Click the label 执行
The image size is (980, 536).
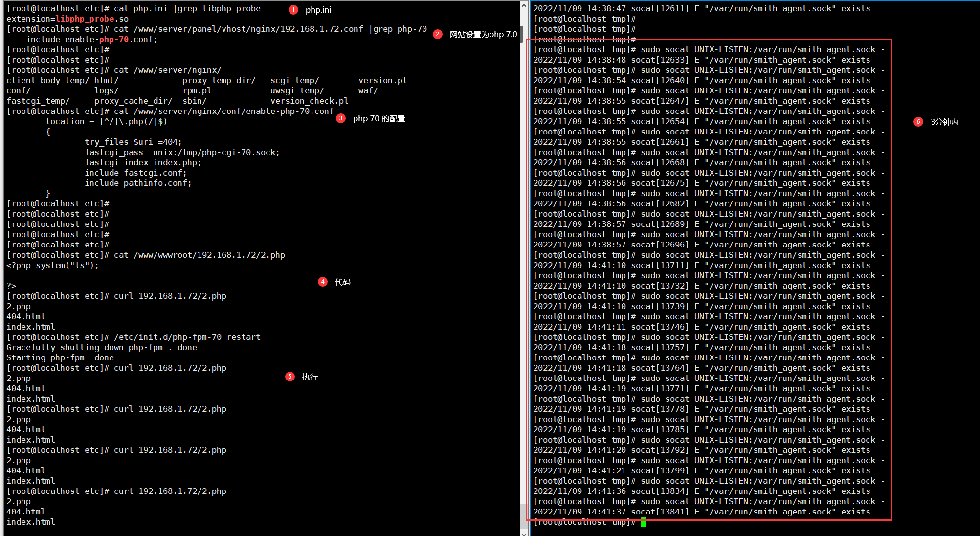coord(310,377)
